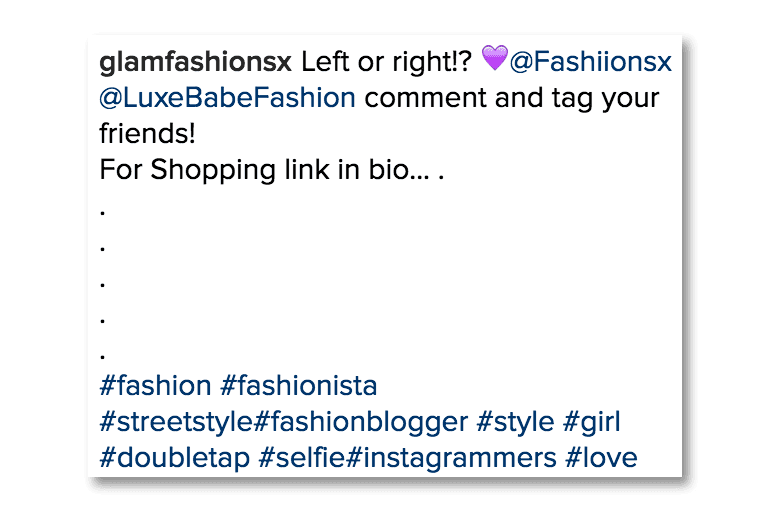Visit the @LuxeBabeFashion tagged account
The image size is (770, 514).
[227, 98]
